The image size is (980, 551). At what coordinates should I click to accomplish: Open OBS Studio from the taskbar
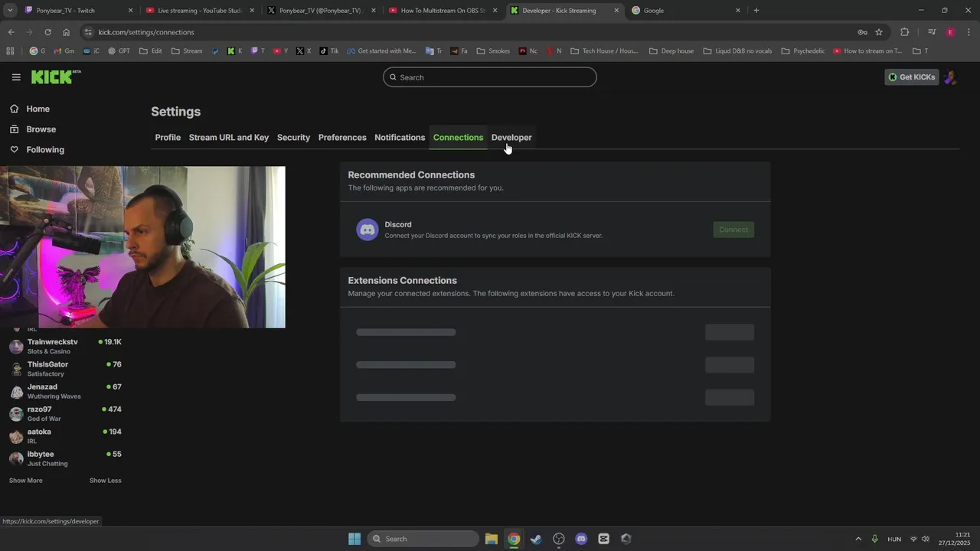pos(559,539)
